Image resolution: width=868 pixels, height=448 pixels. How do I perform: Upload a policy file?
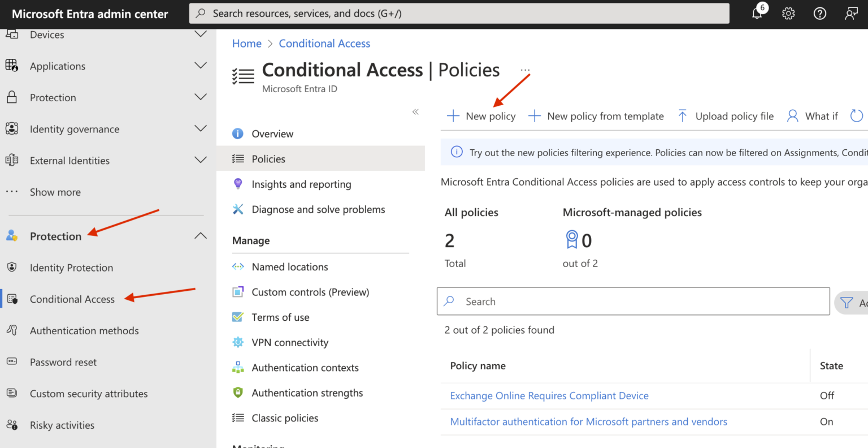tap(725, 115)
